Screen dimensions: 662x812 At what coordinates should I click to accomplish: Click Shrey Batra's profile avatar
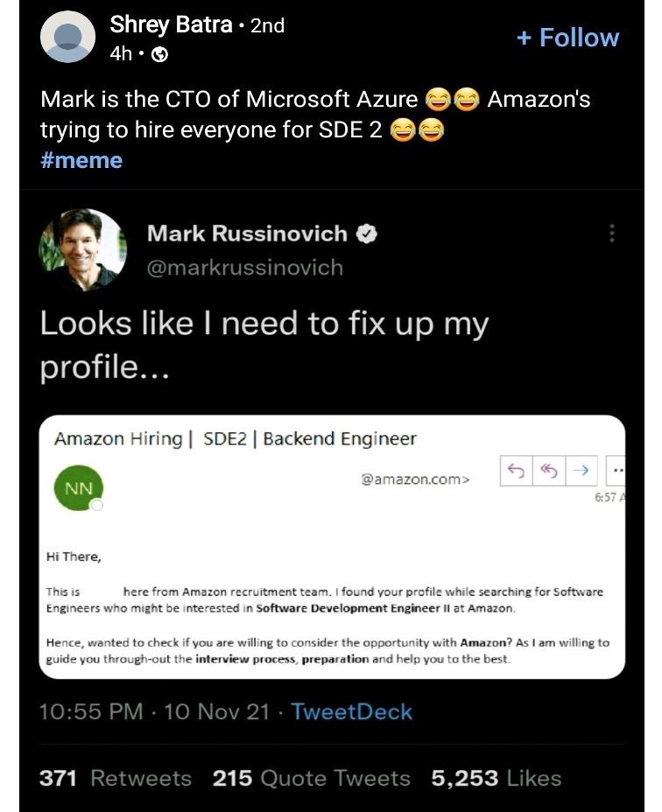tap(68, 38)
